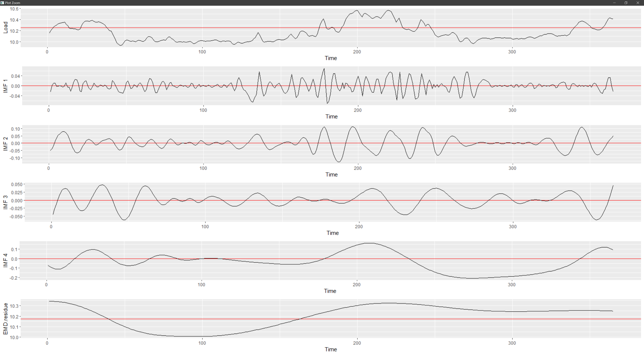Click the 'IMF 3' y-axis label
Screen dimensions: 644x355
tap(5, 202)
